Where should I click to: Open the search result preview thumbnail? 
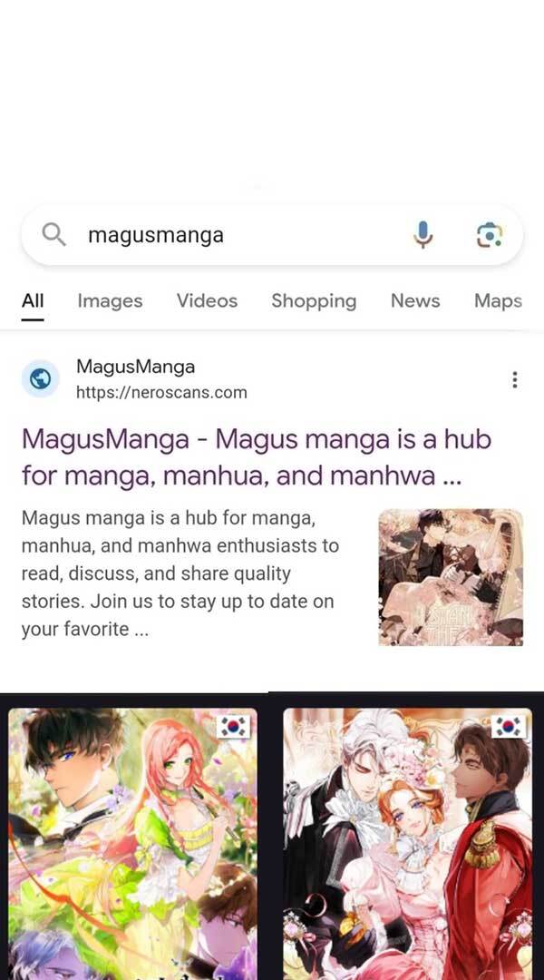pos(451,577)
